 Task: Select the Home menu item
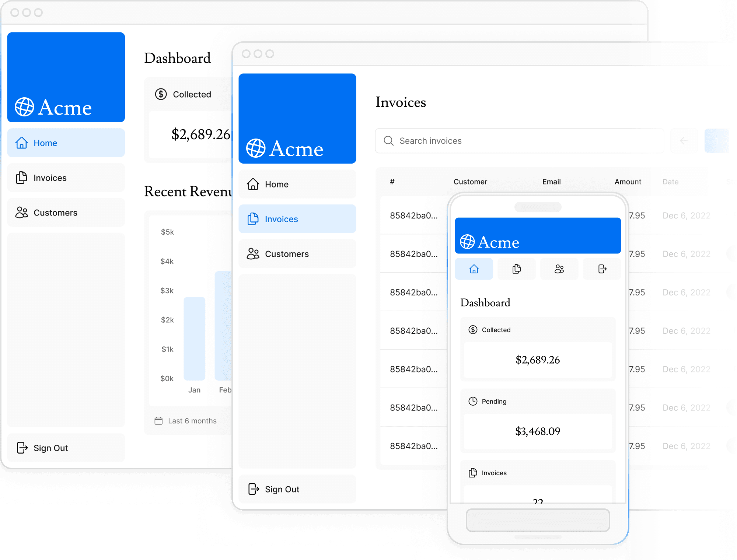pyautogui.click(x=66, y=142)
